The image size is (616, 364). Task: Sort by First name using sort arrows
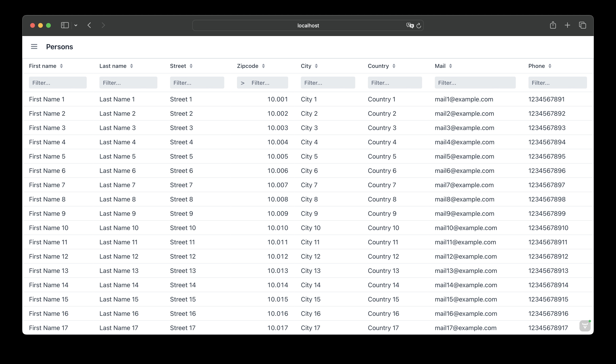tap(61, 66)
